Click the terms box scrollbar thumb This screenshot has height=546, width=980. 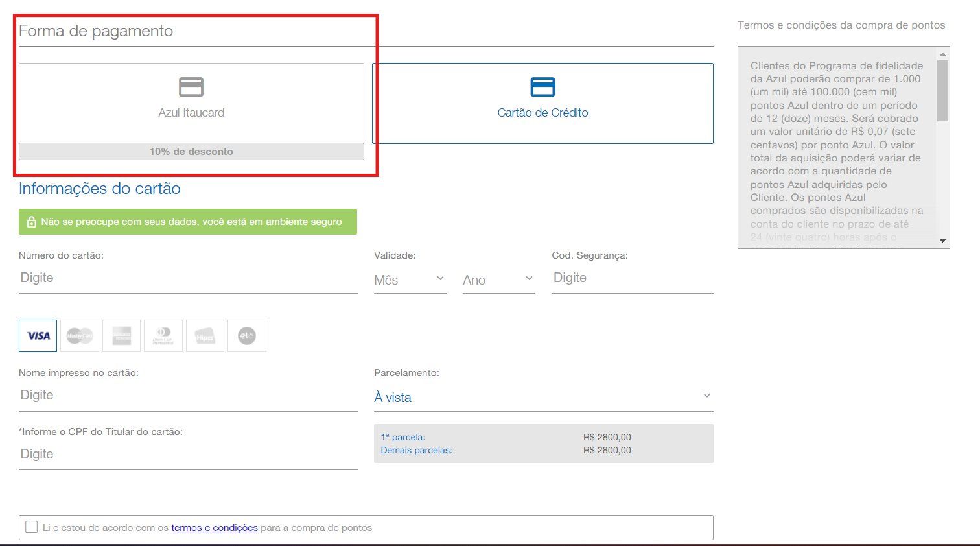(943, 91)
